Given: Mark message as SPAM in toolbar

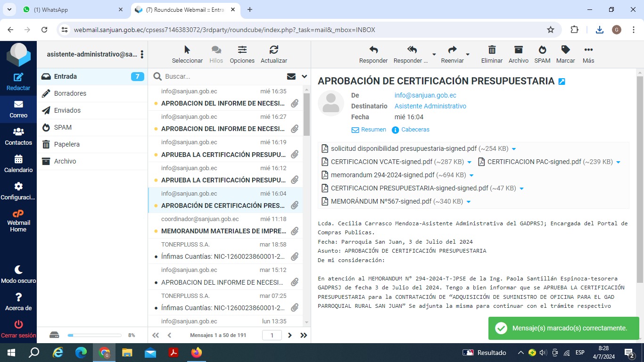Looking at the screenshot, I should click(x=542, y=50).
